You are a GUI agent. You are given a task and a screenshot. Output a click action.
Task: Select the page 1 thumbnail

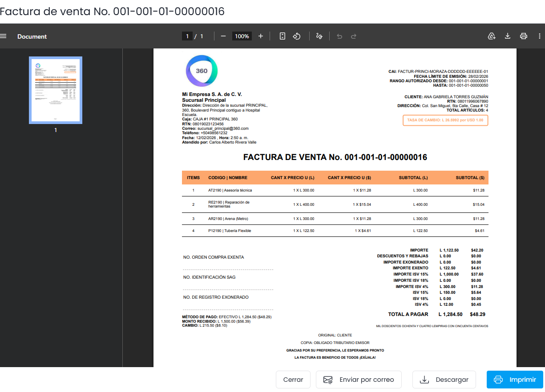pyautogui.click(x=56, y=90)
